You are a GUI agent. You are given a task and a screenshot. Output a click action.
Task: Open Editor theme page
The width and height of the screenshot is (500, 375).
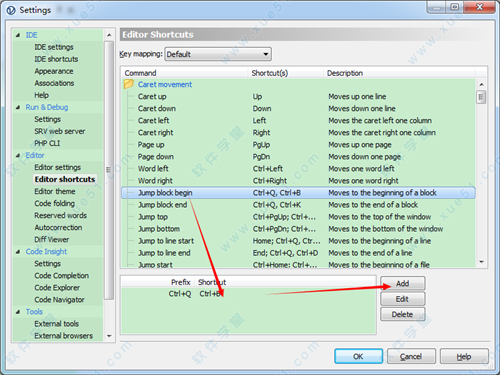55,191
